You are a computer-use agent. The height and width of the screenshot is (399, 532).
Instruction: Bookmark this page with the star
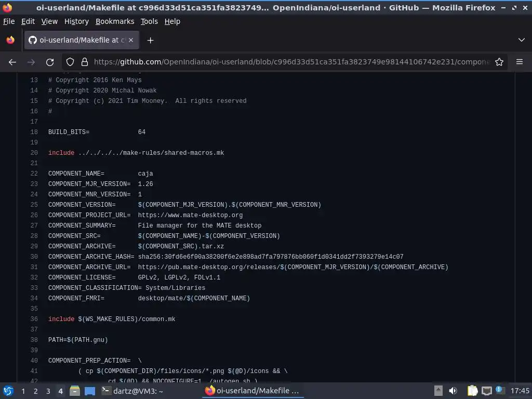coord(499,62)
